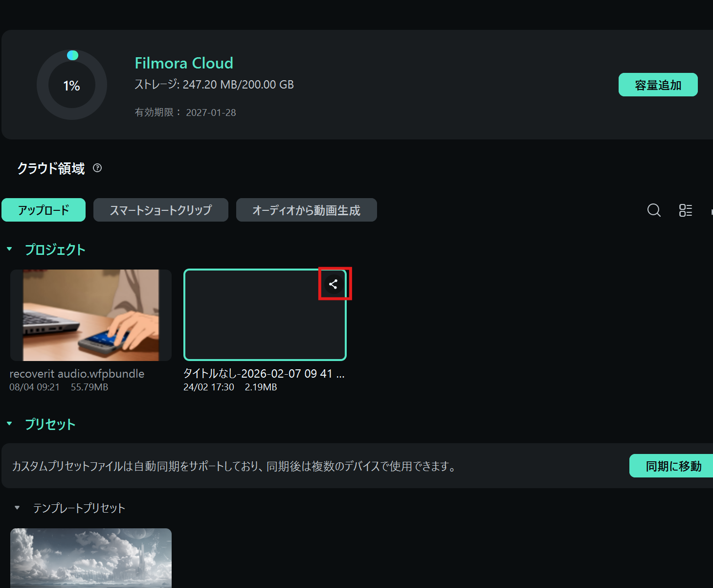
Task: Click the タイトルなし-2026-02-07 project name
Action: pyautogui.click(x=264, y=374)
